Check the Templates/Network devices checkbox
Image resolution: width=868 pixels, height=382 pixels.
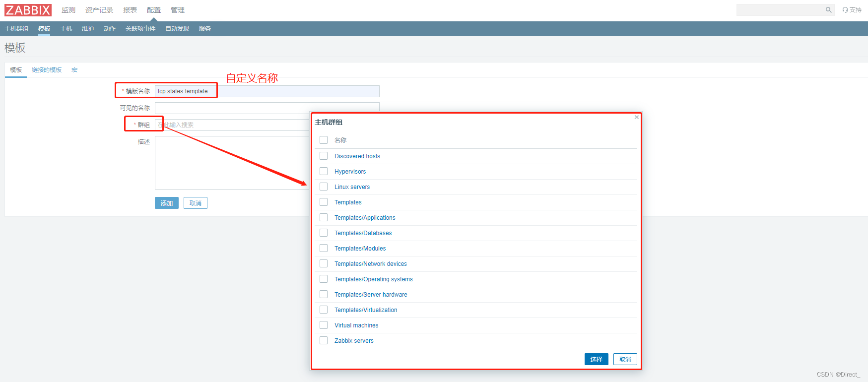click(x=324, y=263)
